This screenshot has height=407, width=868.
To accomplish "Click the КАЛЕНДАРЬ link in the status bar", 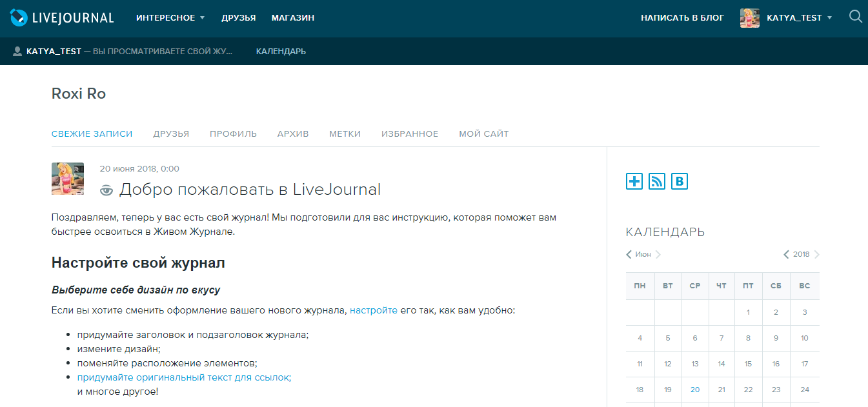I will tap(279, 50).
